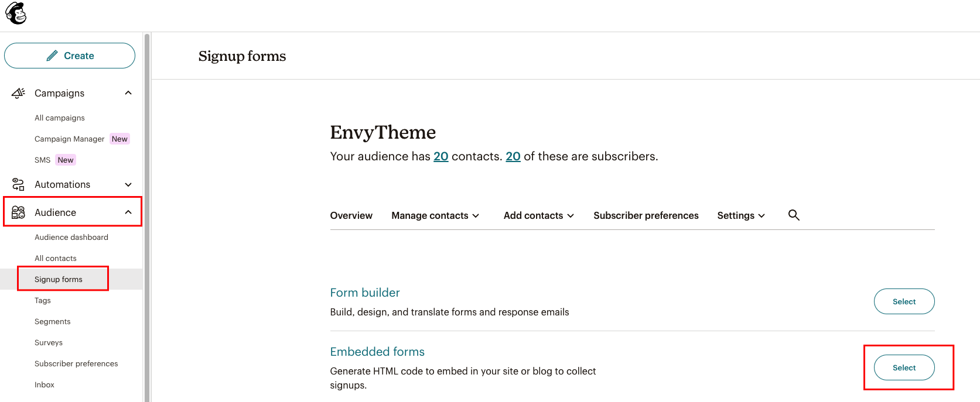
Task: Open the Add contacts dropdown
Action: (538, 215)
